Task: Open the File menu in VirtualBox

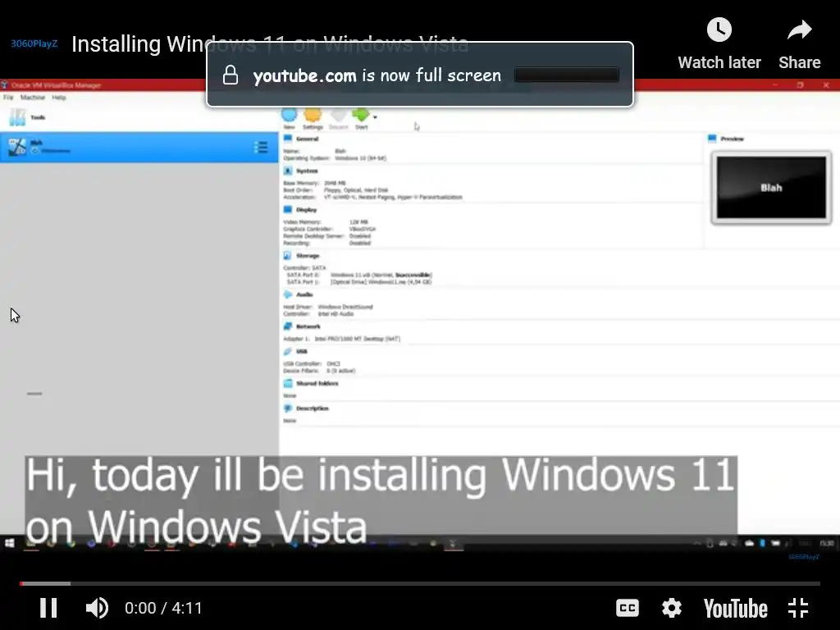Action: 8,98
